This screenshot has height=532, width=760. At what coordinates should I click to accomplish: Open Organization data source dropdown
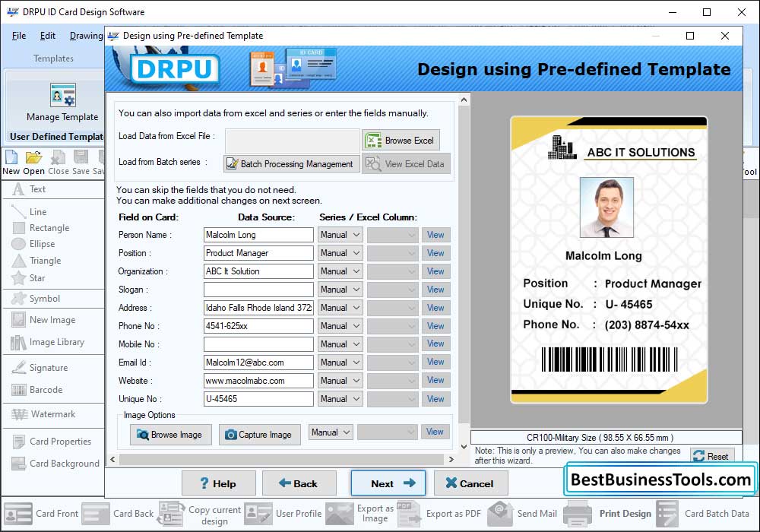340,271
